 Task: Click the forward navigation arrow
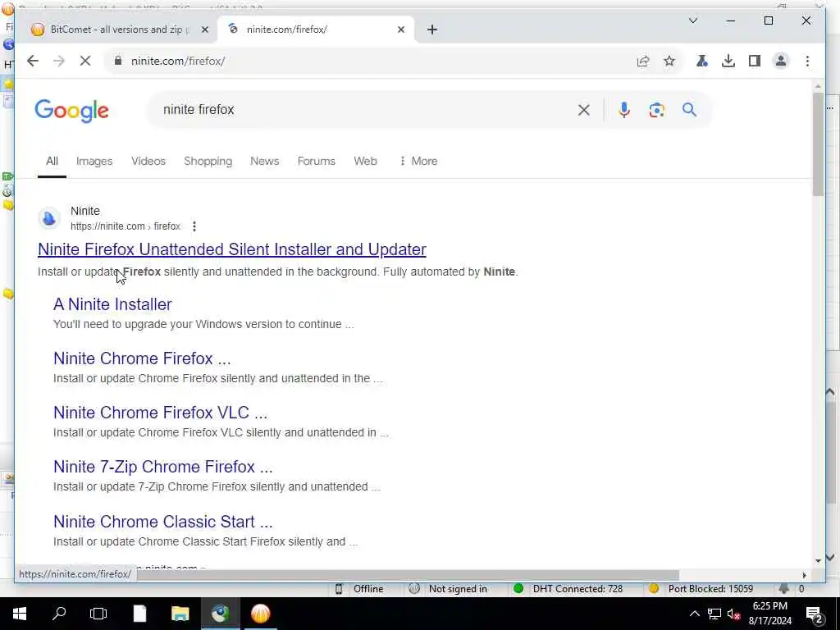point(59,61)
